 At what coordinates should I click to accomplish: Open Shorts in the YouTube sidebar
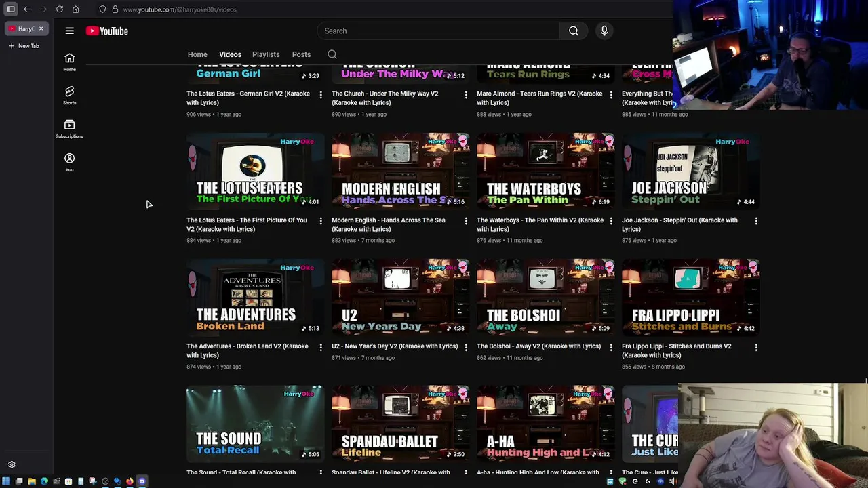click(x=69, y=96)
